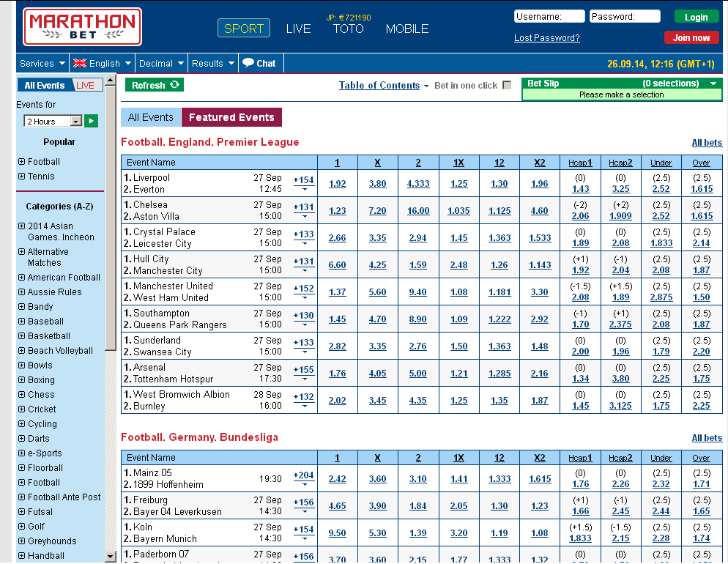Expand the Basketball plus icon
This screenshot has width=728, height=564.
coord(21,336)
